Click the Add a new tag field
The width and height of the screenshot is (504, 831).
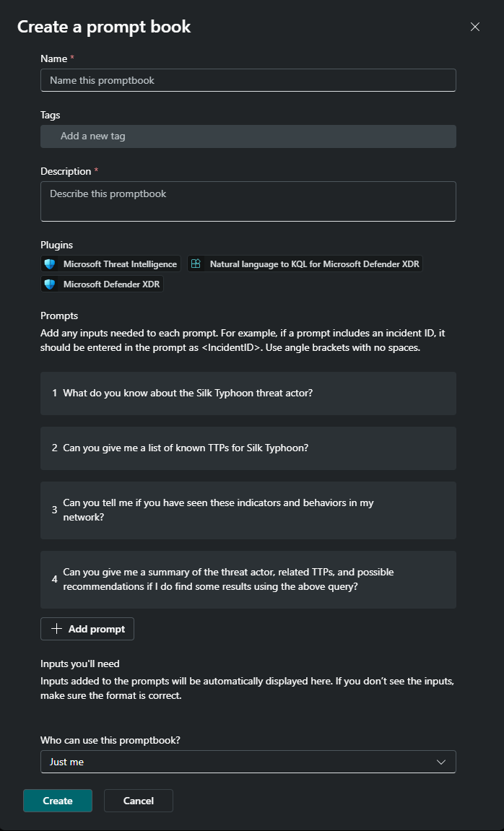coord(248,136)
